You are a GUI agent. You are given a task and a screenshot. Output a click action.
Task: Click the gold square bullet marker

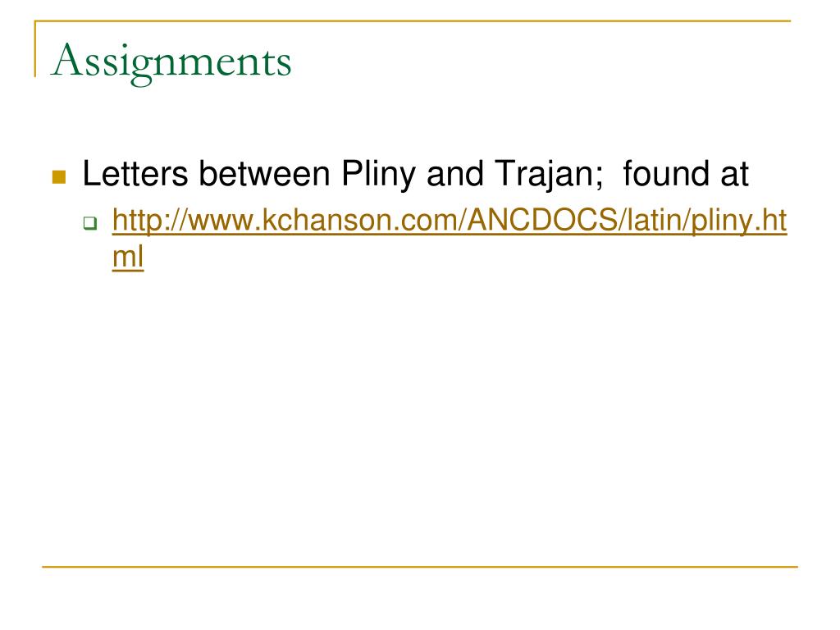(59, 177)
